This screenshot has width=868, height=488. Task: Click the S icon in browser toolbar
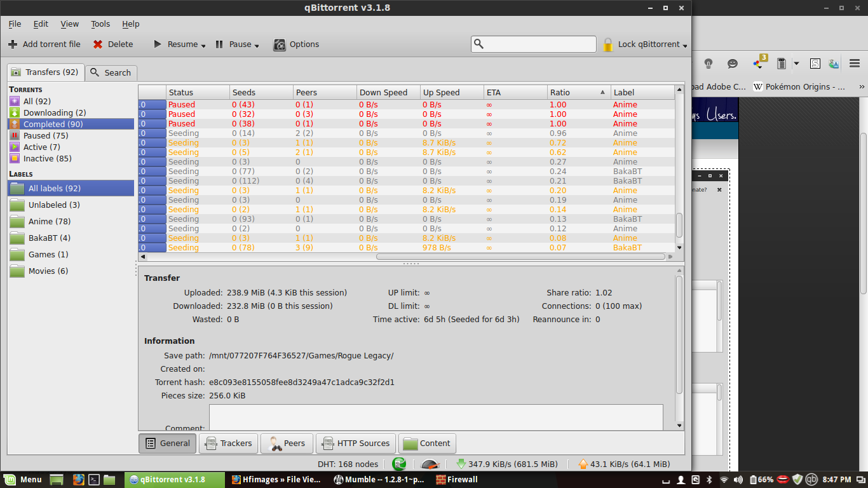815,64
